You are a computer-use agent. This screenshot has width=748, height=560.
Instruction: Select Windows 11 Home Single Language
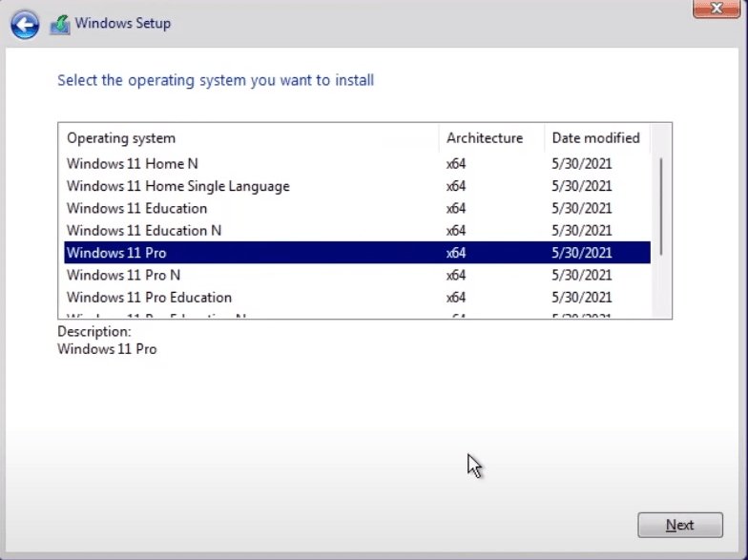coord(357,186)
